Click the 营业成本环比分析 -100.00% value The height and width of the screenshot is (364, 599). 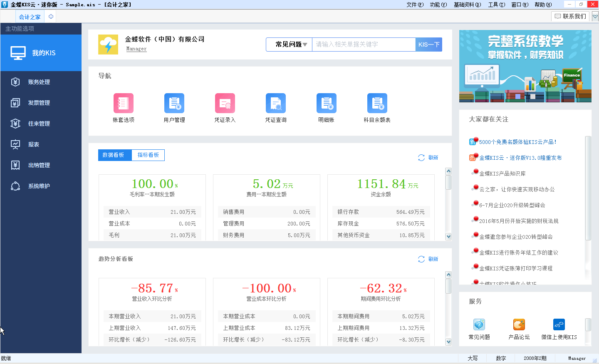tap(269, 288)
